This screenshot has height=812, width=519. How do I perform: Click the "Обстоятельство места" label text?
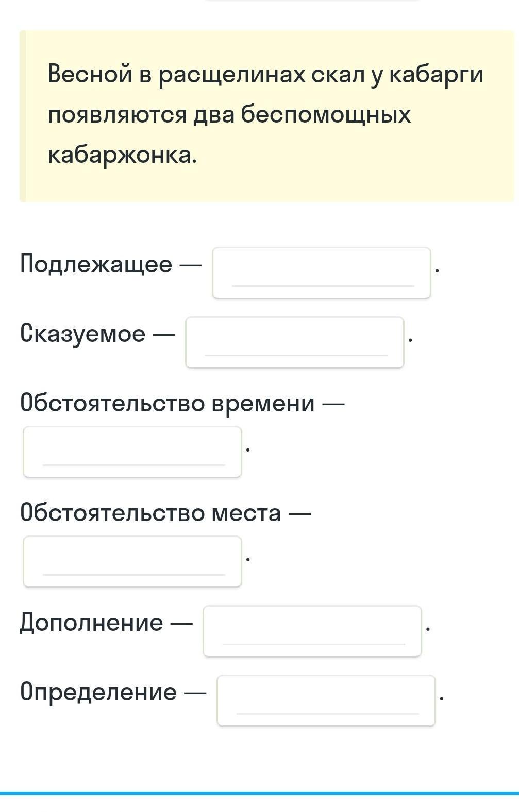pyautogui.click(x=151, y=513)
